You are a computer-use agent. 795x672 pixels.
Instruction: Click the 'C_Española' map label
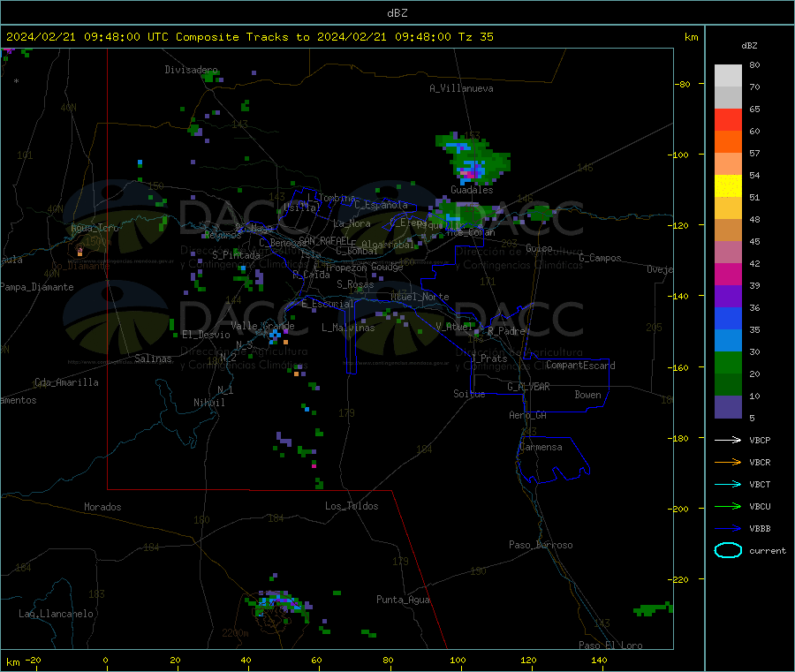pos(381,205)
